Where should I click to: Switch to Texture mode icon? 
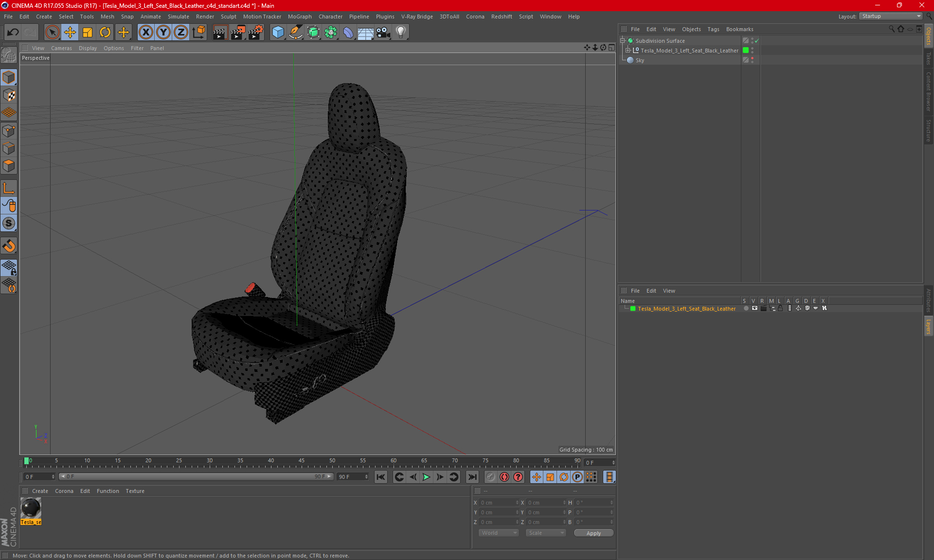[9, 95]
